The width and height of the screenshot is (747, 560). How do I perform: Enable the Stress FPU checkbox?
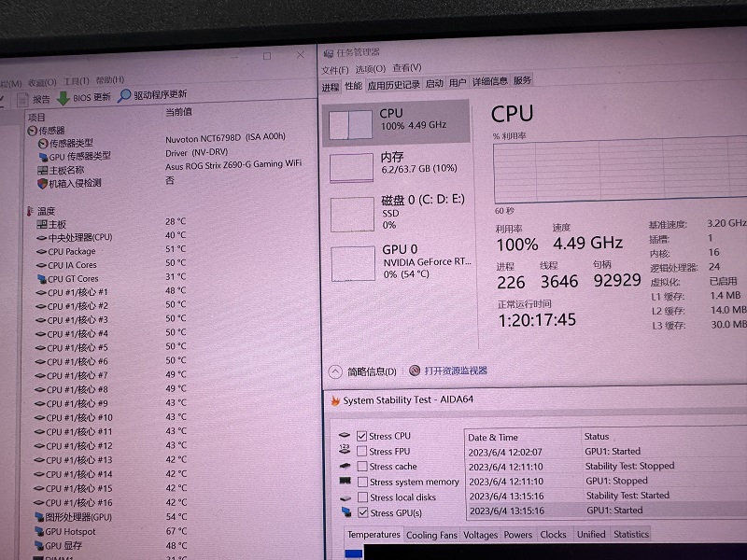coord(362,451)
